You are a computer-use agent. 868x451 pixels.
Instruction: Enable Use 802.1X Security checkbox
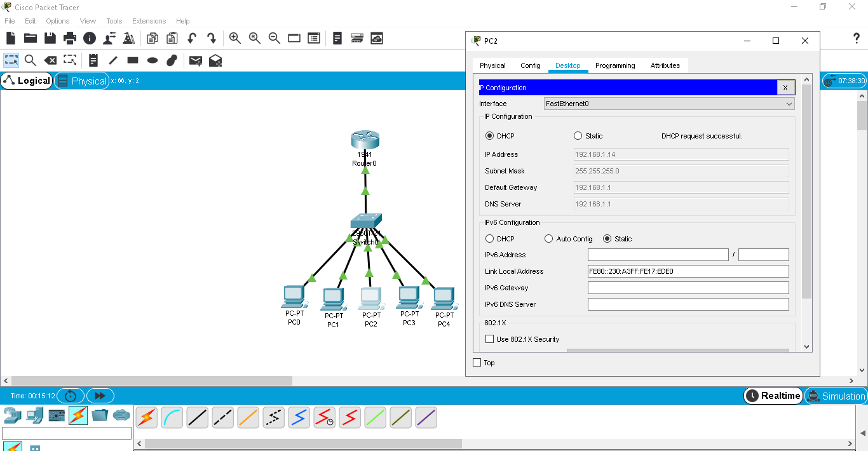click(490, 339)
